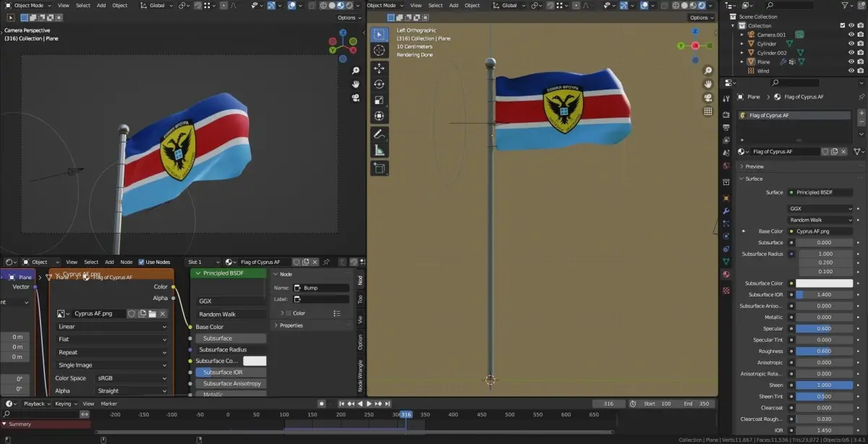Toggle camera view icon in right viewport

pos(708,98)
